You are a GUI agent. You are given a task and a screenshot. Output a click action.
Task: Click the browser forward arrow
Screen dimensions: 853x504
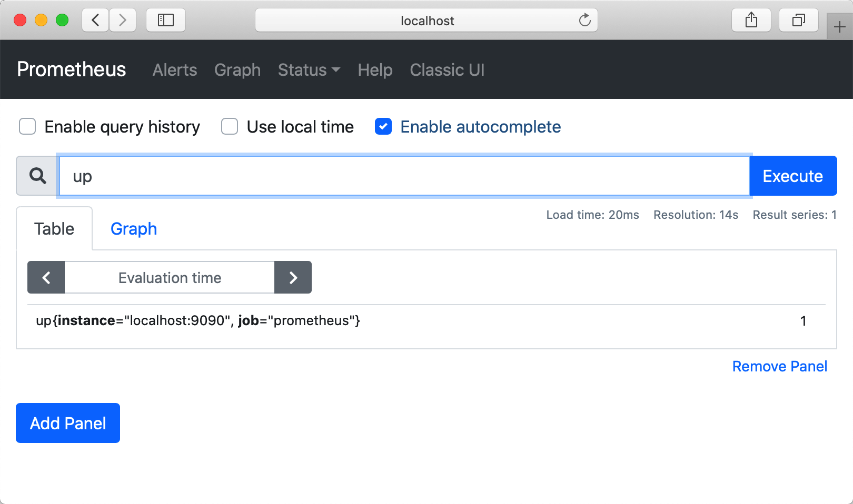click(123, 20)
